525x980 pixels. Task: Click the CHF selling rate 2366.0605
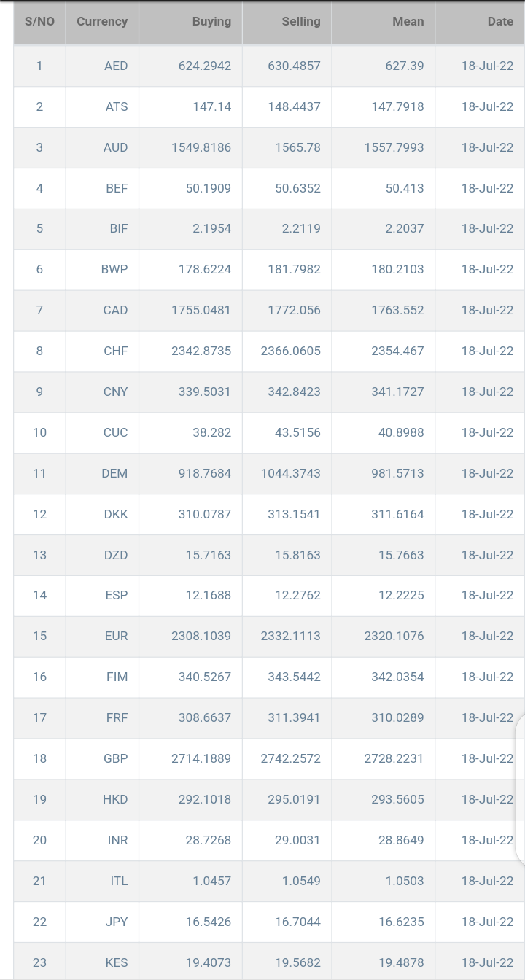290,351
